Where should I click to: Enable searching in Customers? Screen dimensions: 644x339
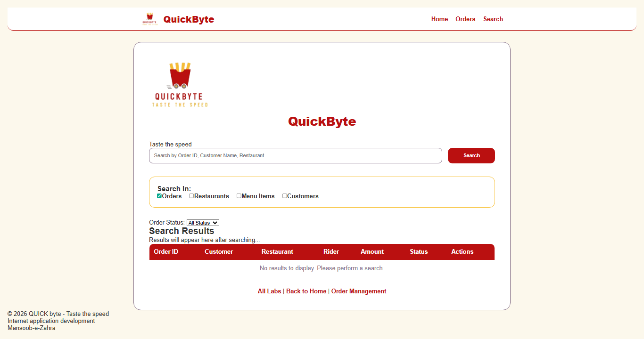point(284,195)
